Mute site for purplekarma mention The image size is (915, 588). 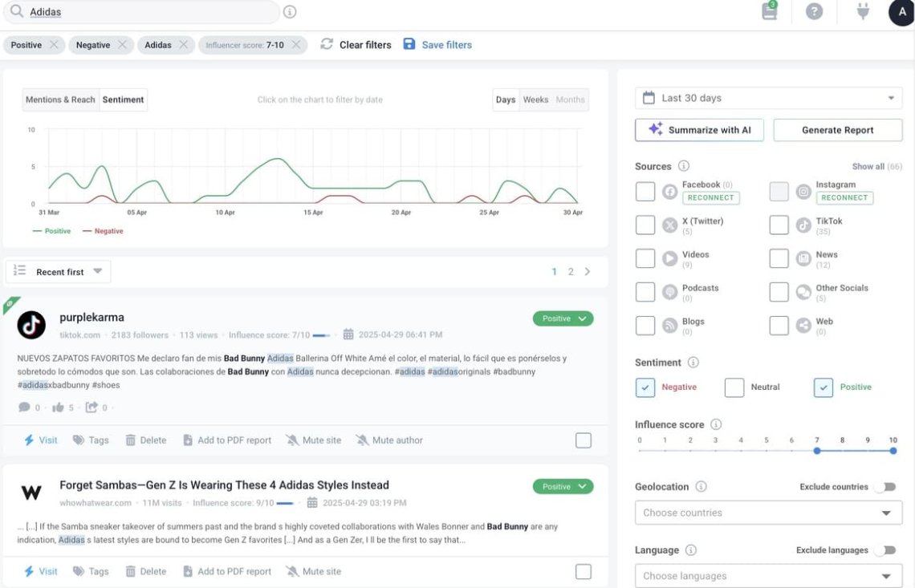tap(313, 440)
